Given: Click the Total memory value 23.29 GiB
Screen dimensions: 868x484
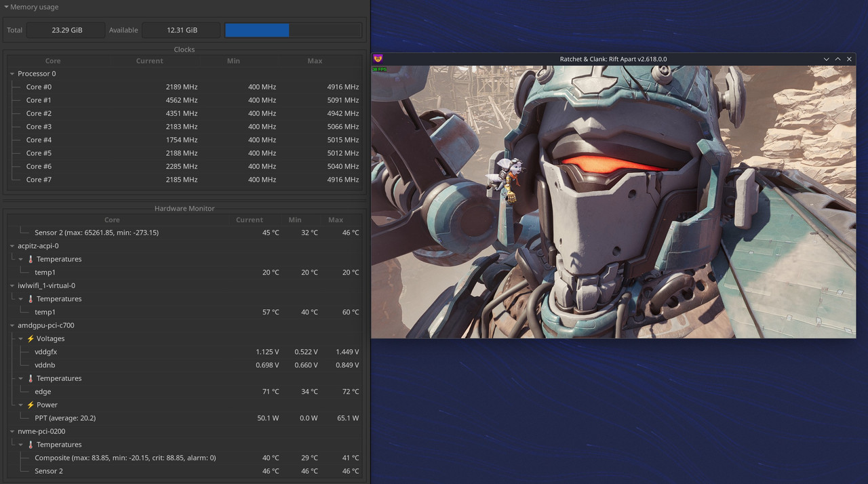Looking at the screenshot, I should (x=67, y=30).
